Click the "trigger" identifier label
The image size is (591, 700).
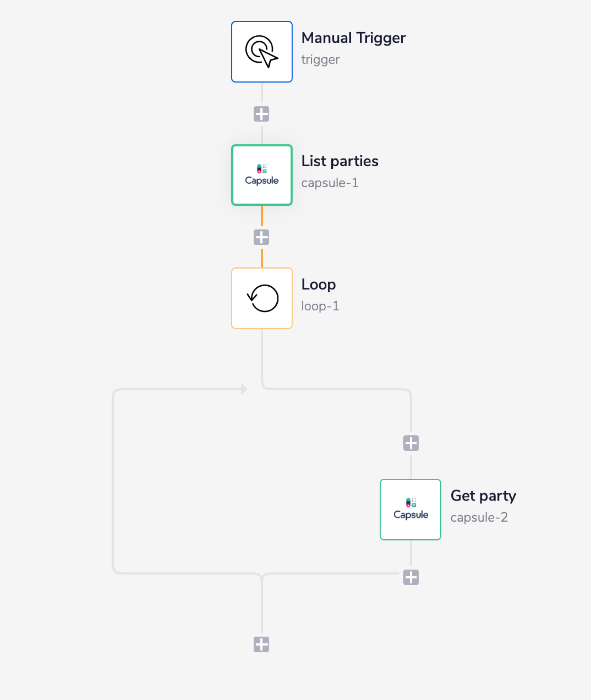click(320, 60)
